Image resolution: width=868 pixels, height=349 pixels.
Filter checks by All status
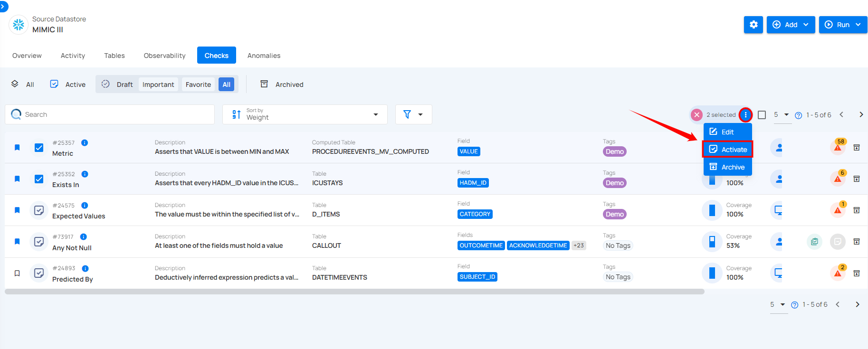click(x=23, y=85)
